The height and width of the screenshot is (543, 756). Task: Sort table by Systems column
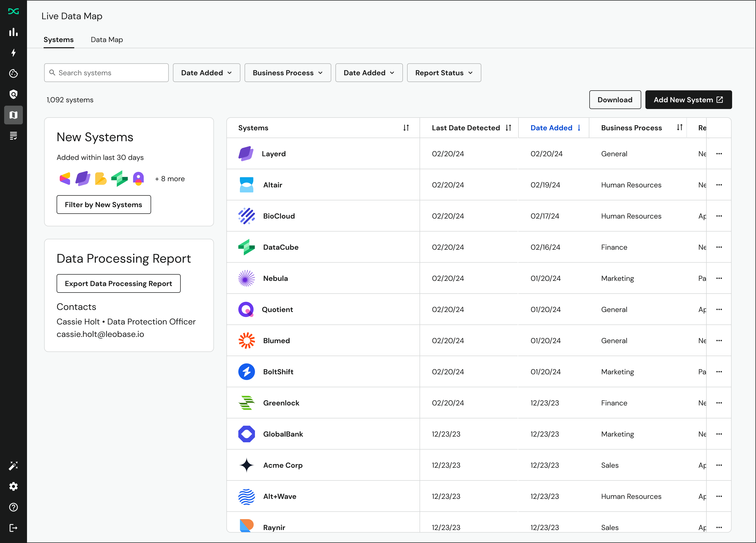(x=406, y=128)
